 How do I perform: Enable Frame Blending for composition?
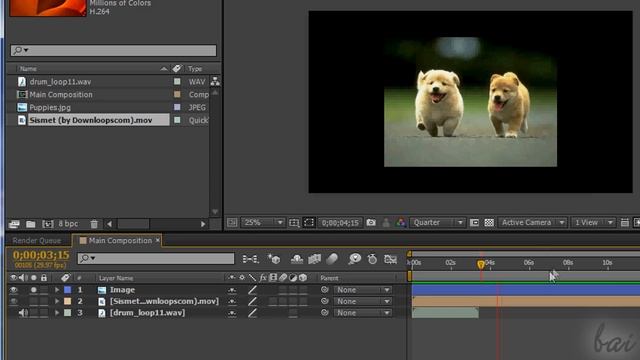tap(314, 259)
